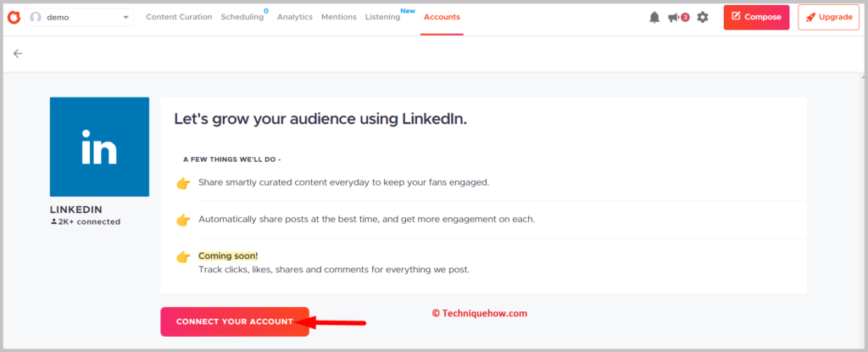Click the 'Coming soon!' highlighted text
This screenshot has height=352, width=868.
pyautogui.click(x=228, y=256)
